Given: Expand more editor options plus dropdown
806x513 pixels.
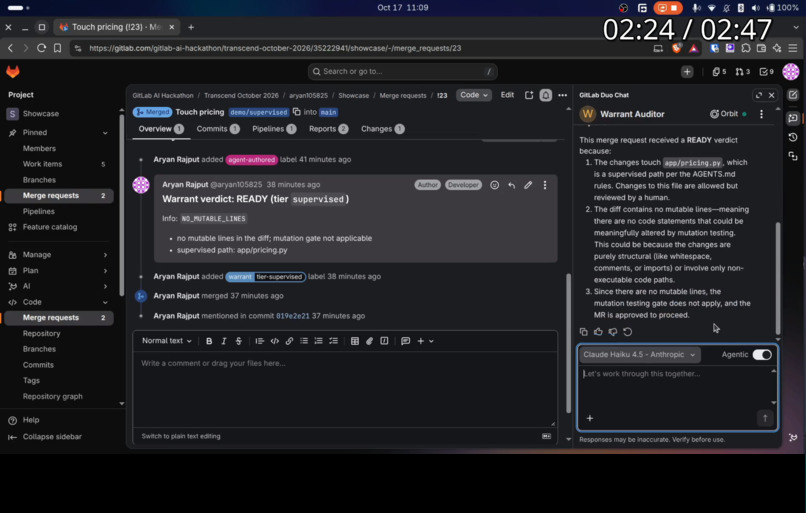Looking at the screenshot, I should pyautogui.click(x=425, y=341).
